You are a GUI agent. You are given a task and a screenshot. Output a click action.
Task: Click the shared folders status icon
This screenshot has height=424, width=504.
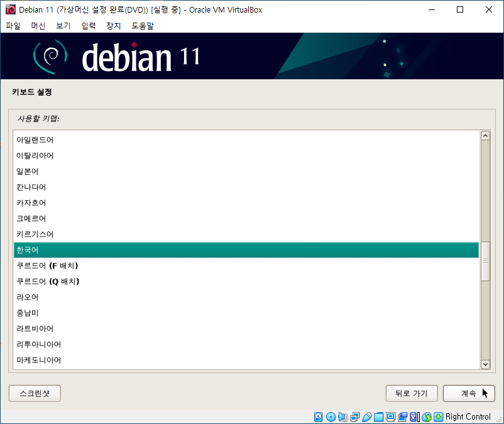click(x=379, y=416)
